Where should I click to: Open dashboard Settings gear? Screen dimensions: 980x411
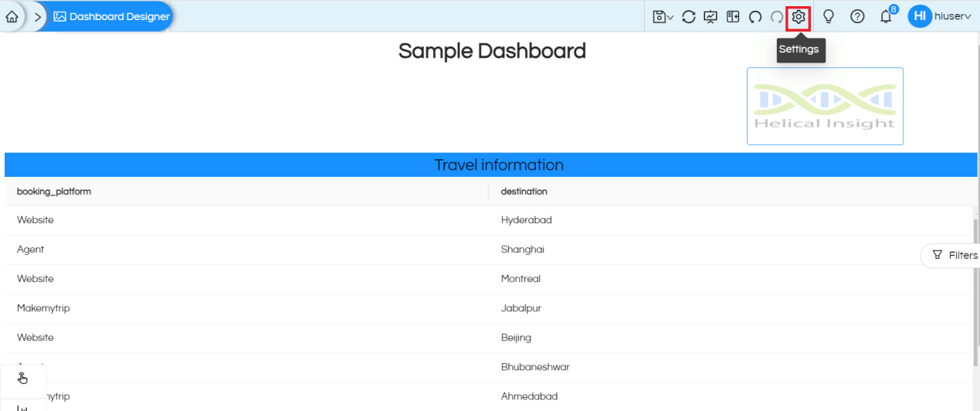(x=799, y=16)
